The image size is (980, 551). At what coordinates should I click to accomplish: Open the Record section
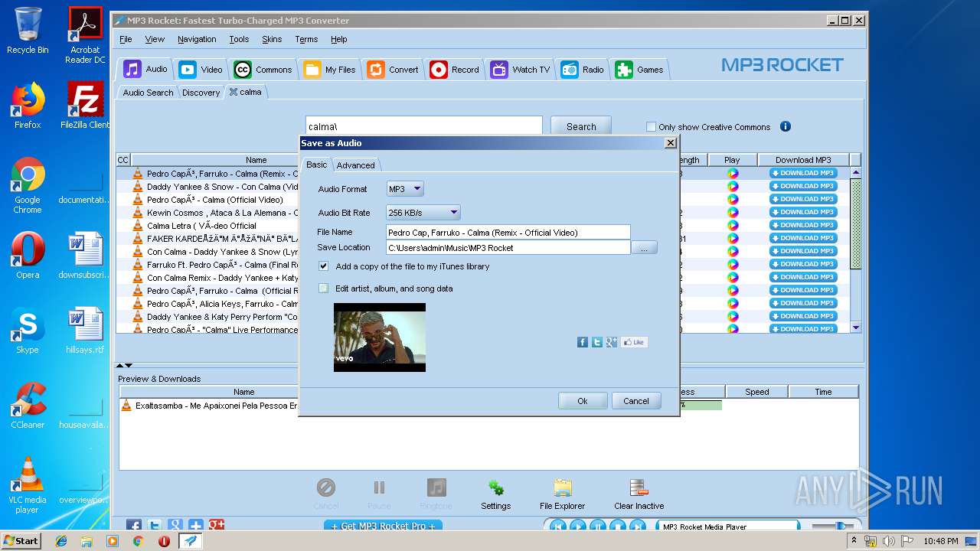[455, 70]
